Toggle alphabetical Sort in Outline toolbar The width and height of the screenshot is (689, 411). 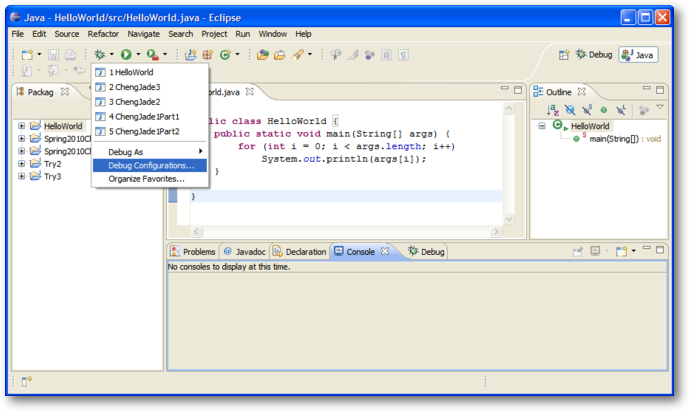(x=552, y=110)
